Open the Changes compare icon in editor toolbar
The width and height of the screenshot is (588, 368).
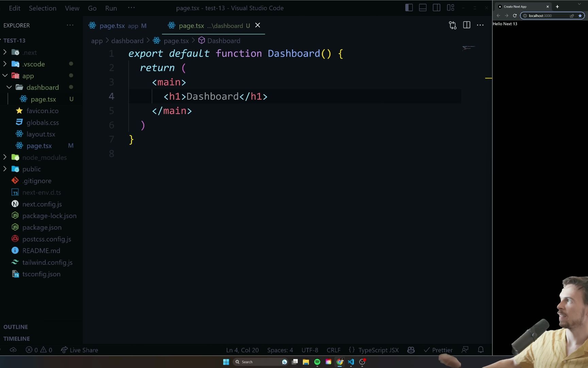point(452,25)
